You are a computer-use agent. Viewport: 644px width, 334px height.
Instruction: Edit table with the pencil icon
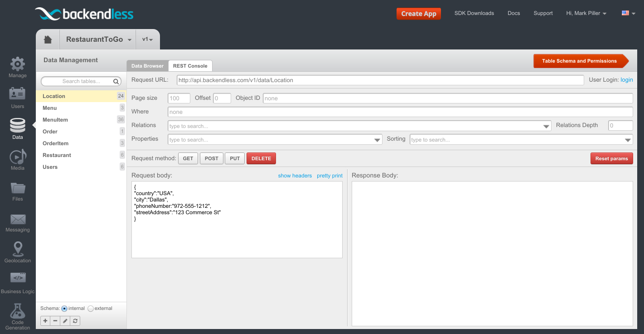pyautogui.click(x=65, y=321)
